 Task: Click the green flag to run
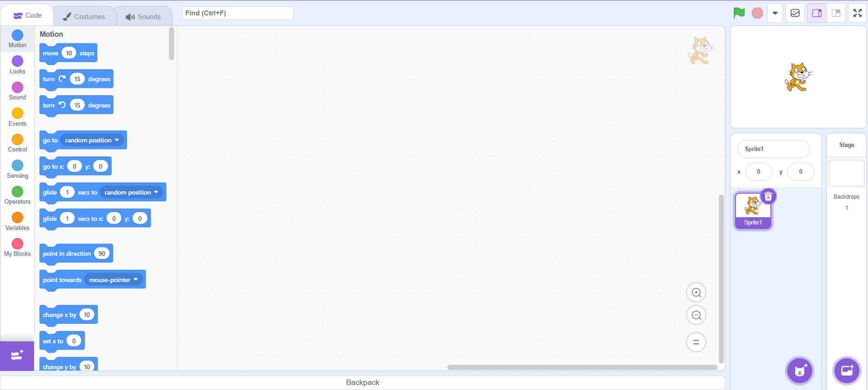[739, 13]
